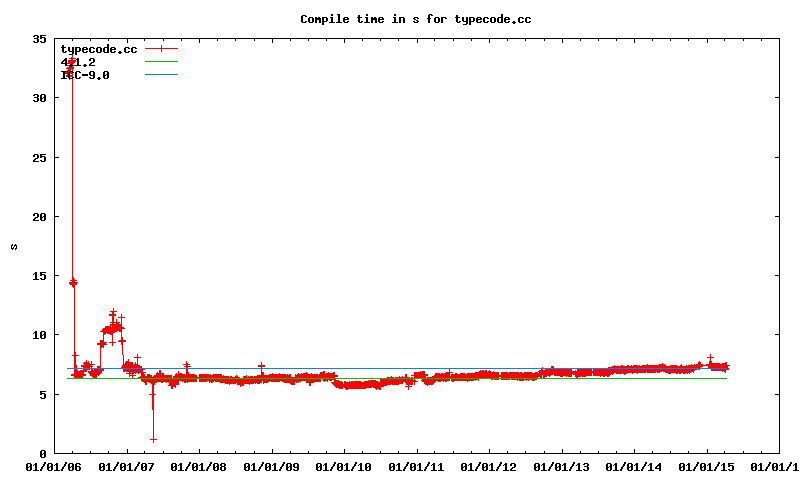
Task: Click the blue ICC-9.0 legend line sample
Action: pyautogui.click(x=161, y=75)
